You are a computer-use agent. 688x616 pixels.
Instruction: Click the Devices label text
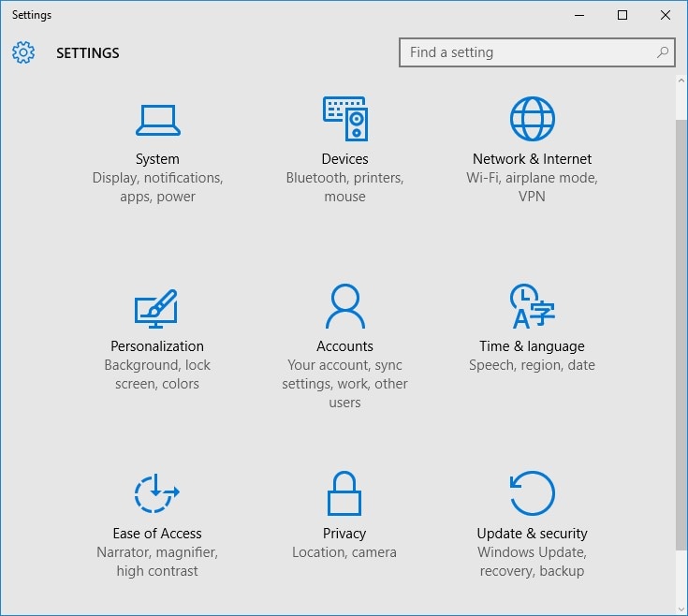pos(344,159)
